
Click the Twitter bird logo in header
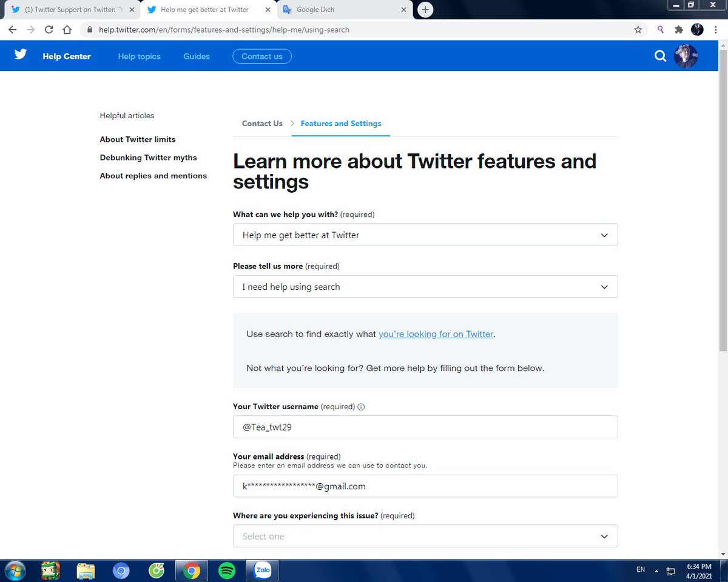[x=21, y=55]
